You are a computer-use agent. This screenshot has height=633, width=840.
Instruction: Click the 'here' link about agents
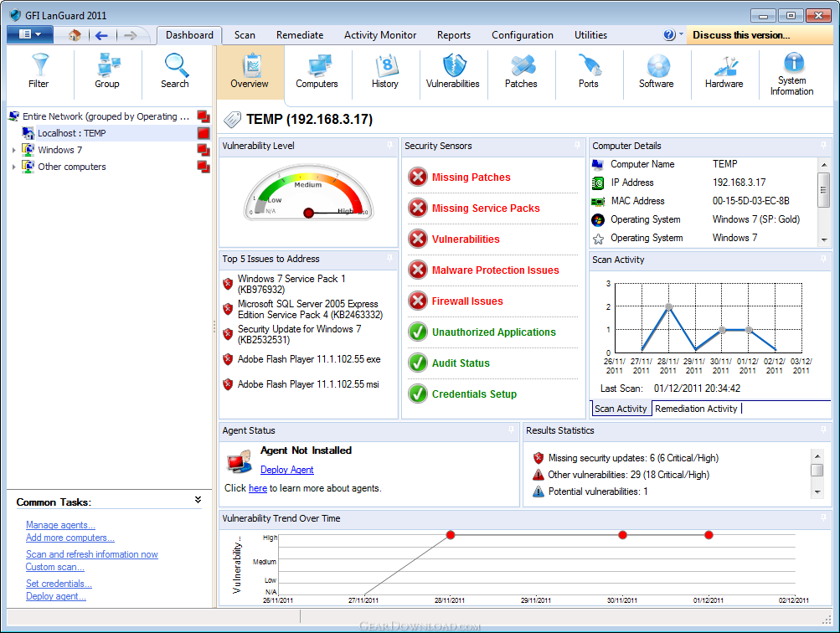(258, 488)
